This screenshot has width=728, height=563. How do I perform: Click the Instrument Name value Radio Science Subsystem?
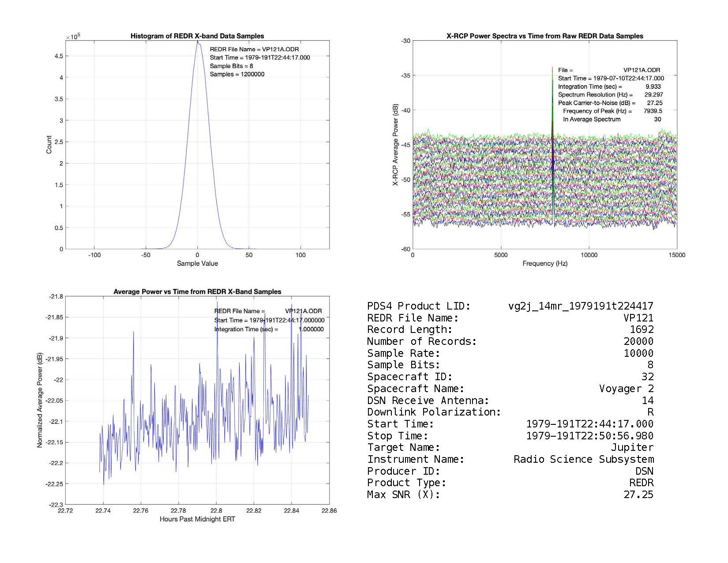pyautogui.click(x=583, y=459)
